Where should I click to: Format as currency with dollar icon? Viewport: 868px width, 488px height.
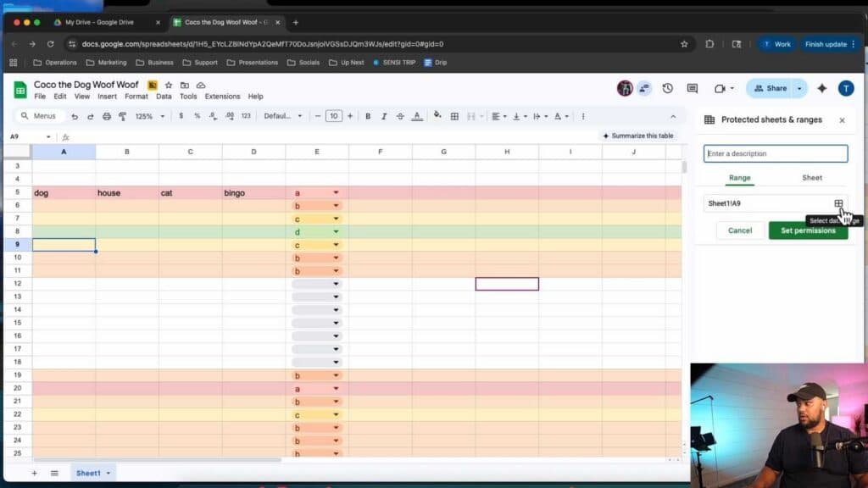click(x=181, y=116)
